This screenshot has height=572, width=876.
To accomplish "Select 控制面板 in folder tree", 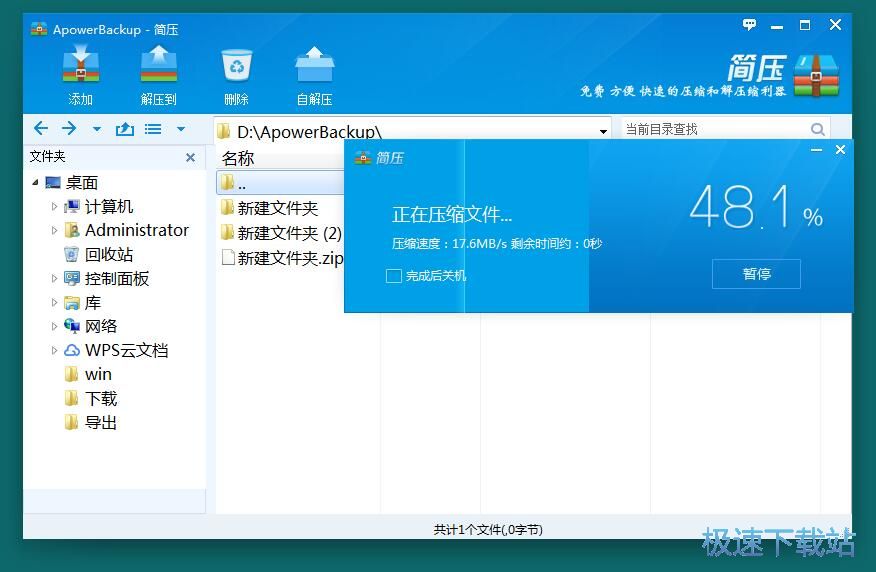I will [x=117, y=279].
